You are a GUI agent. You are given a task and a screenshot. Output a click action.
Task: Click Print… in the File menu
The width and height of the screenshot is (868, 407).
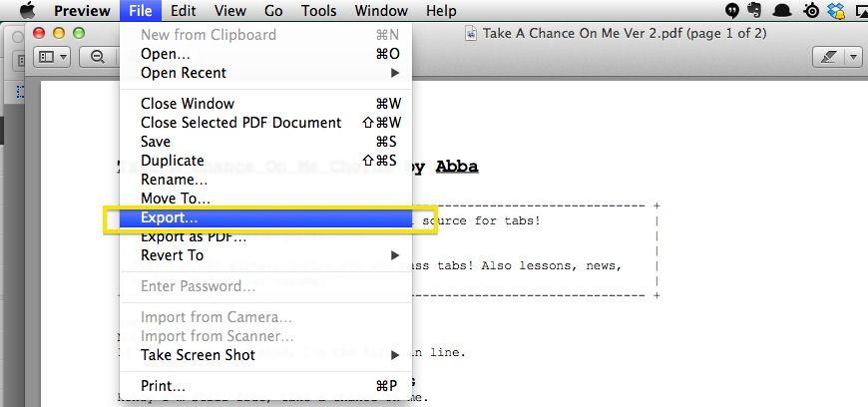[x=164, y=386]
